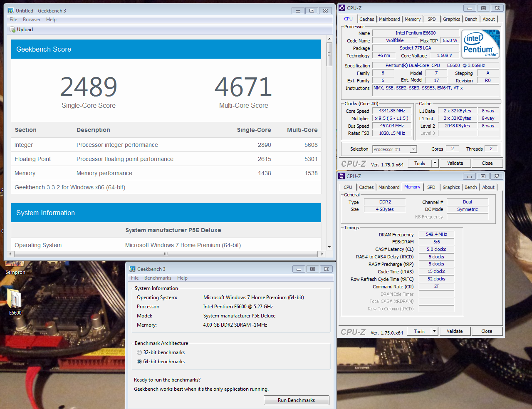Click Tools button in Memory CPU-Z window

pos(419,331)
